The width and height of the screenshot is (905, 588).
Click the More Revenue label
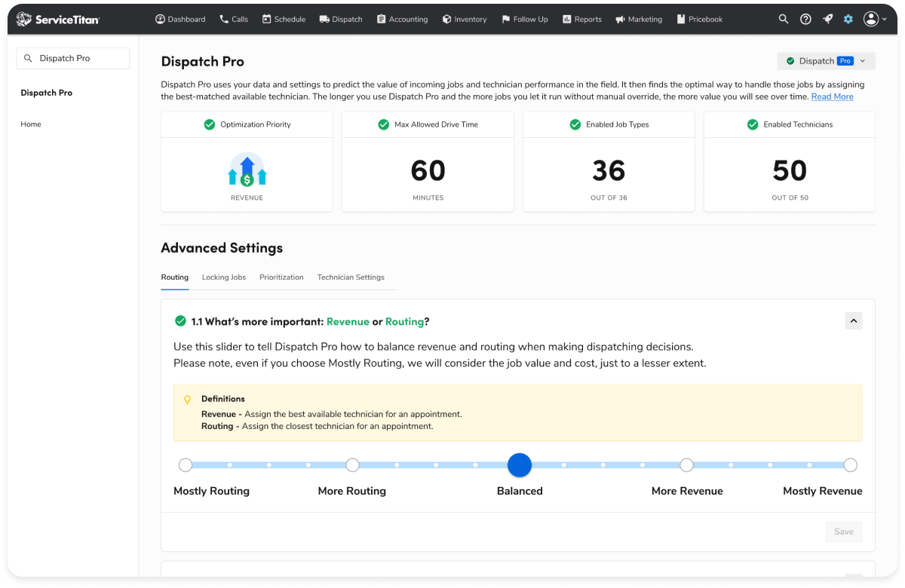point(687,491)
